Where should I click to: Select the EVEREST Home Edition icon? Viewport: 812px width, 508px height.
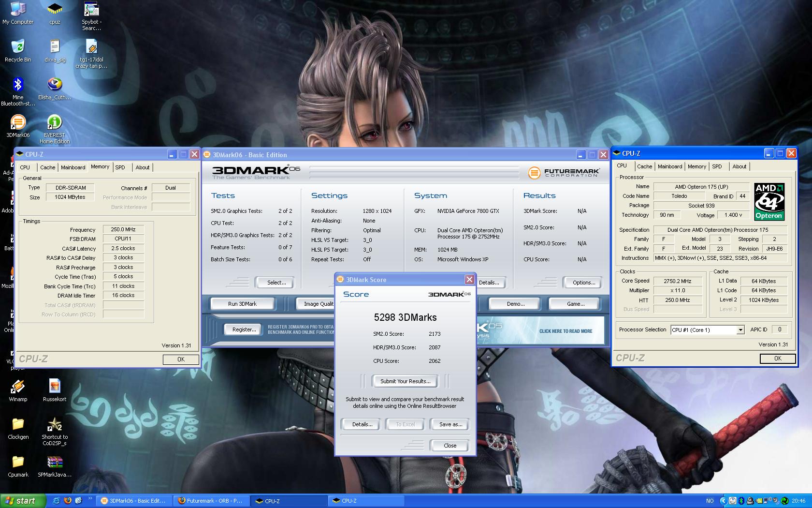(x=55, y=130)
